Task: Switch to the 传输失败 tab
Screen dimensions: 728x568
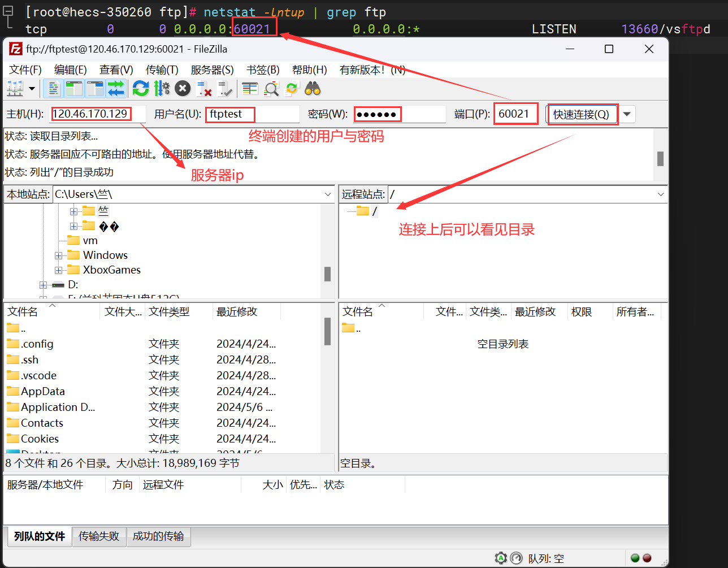Action: click(99, 536)
